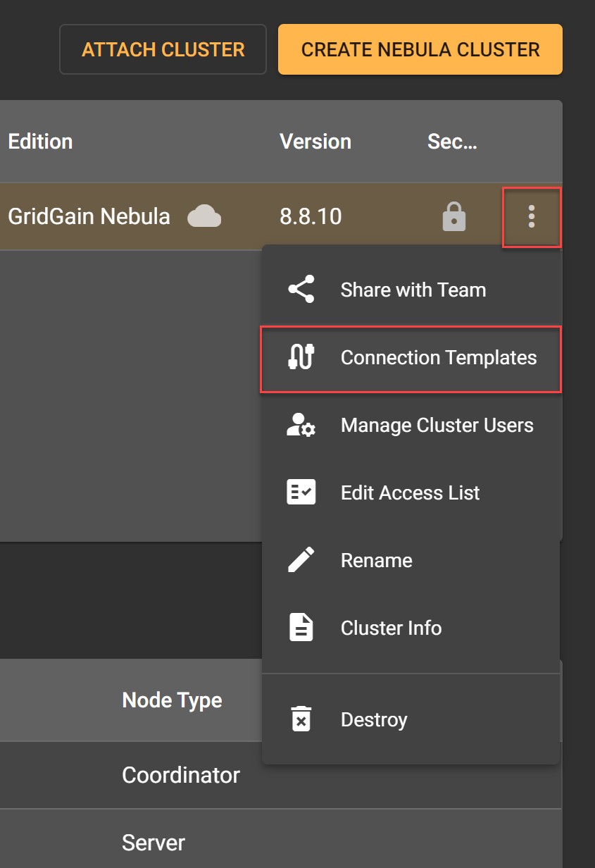Click the Destroy trash icon

pyautogui.click(x=301, y=719)
